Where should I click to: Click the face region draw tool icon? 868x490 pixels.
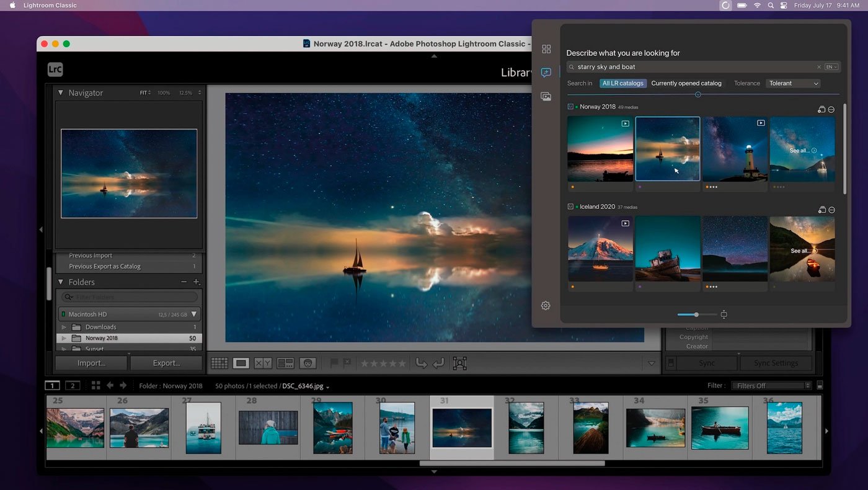click(459, 363)
